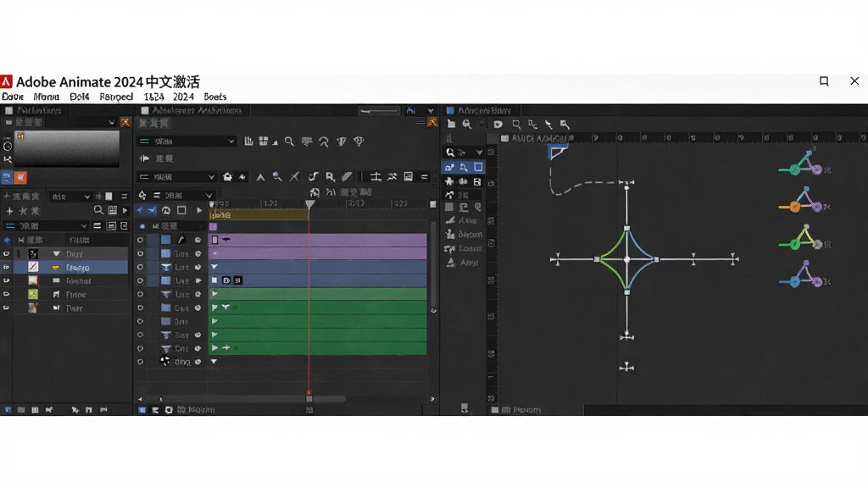This screenshot has width=868, height=488.
Task: Click the feather brush icon in timeline toolbar
Action: pyautogui.click(x=347, y=177)
